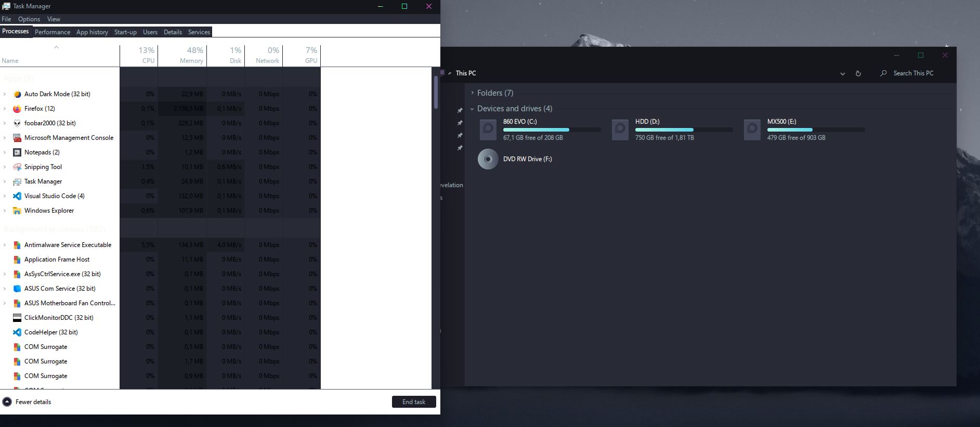Sort processes by Disk column

pos(226,56)
